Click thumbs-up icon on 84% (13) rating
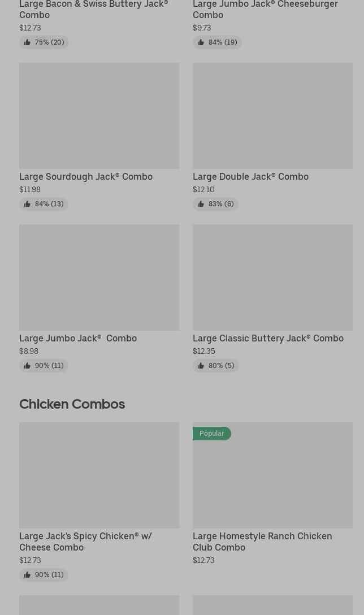 pyautogui.click(x=27, y=204)
